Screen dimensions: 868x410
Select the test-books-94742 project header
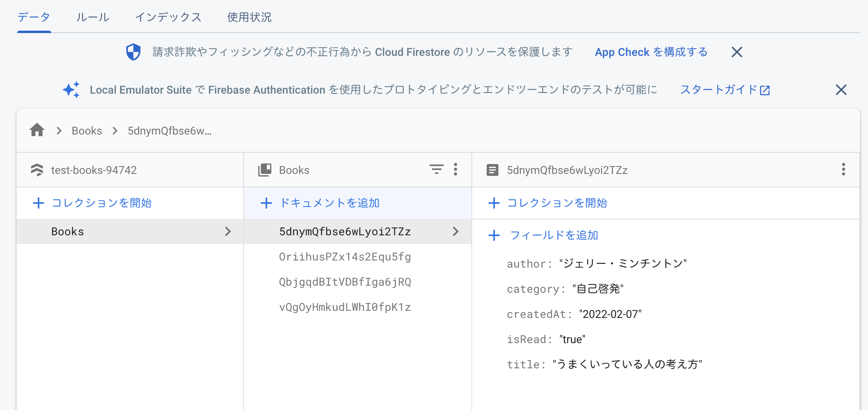tap(94, 170)
